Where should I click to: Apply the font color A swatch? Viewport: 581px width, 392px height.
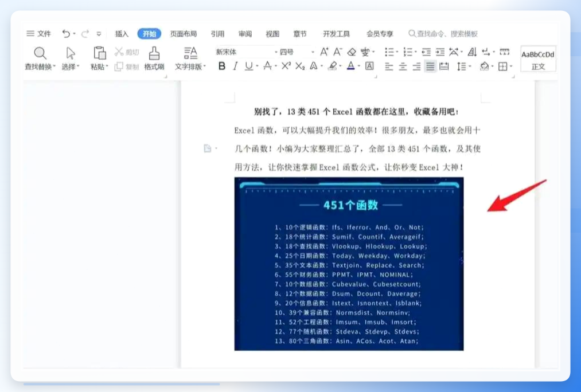350,66
